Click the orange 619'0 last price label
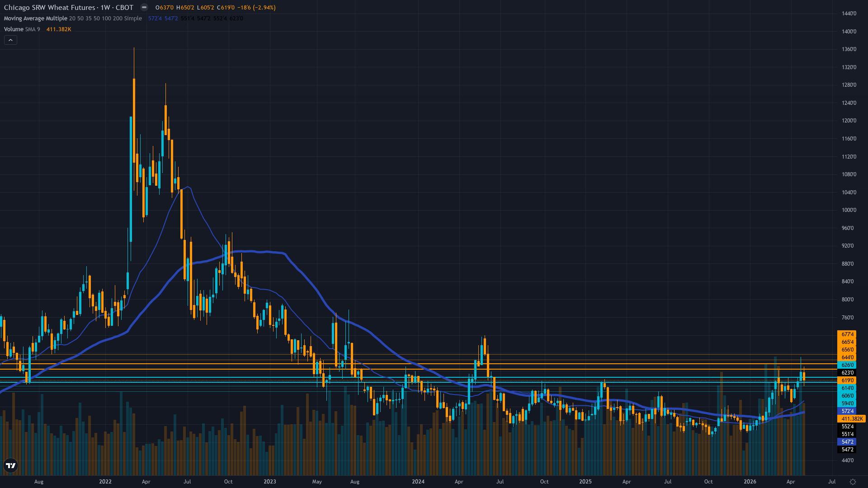The width and height of the screenshot is (868, 488). pos(847,380)
